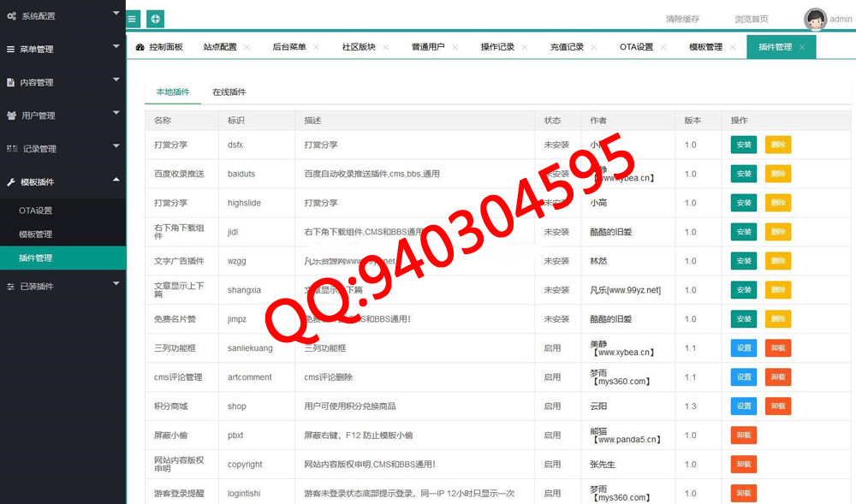Image resolution: width=856 pixels, height=504 pixels.
Task: Click the 清除缓存 link
Action: (682, 19)
